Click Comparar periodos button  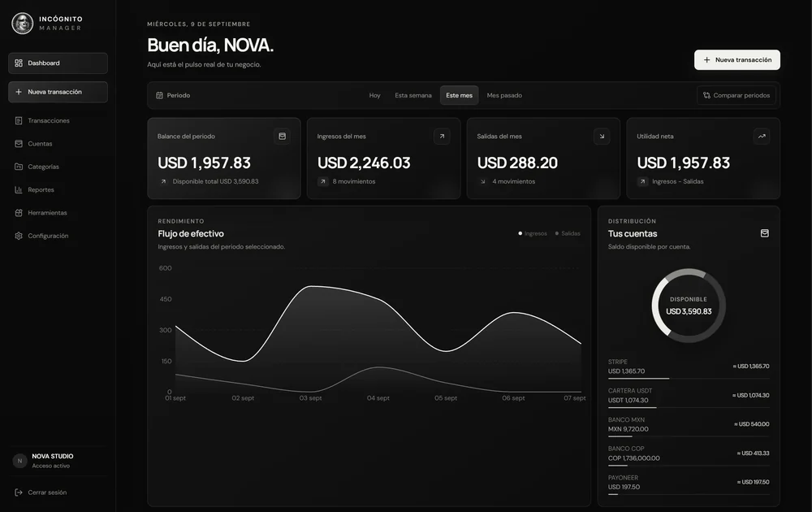736,95
